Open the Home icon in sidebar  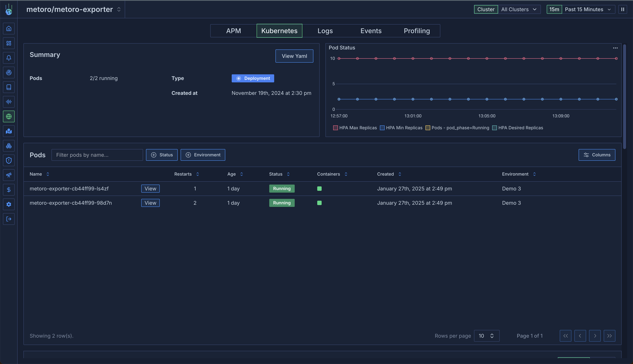click(x=9, y=29)
